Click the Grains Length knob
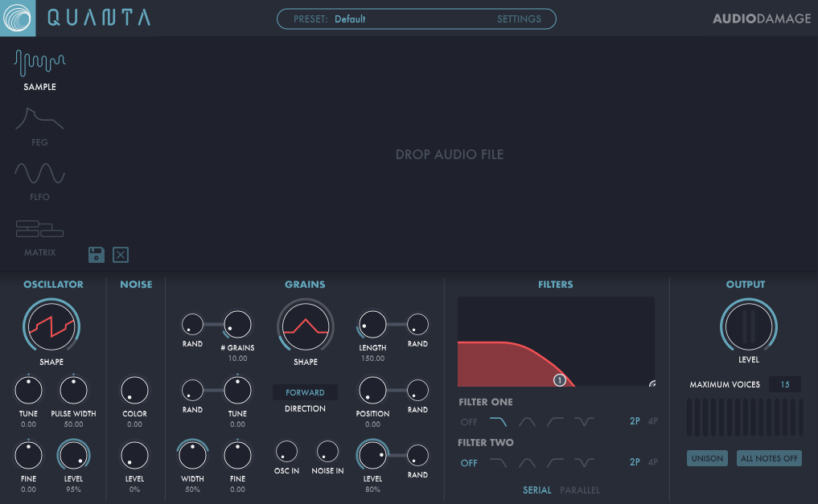The width and height of the screenshot is (818, 504). pos(372,324)
